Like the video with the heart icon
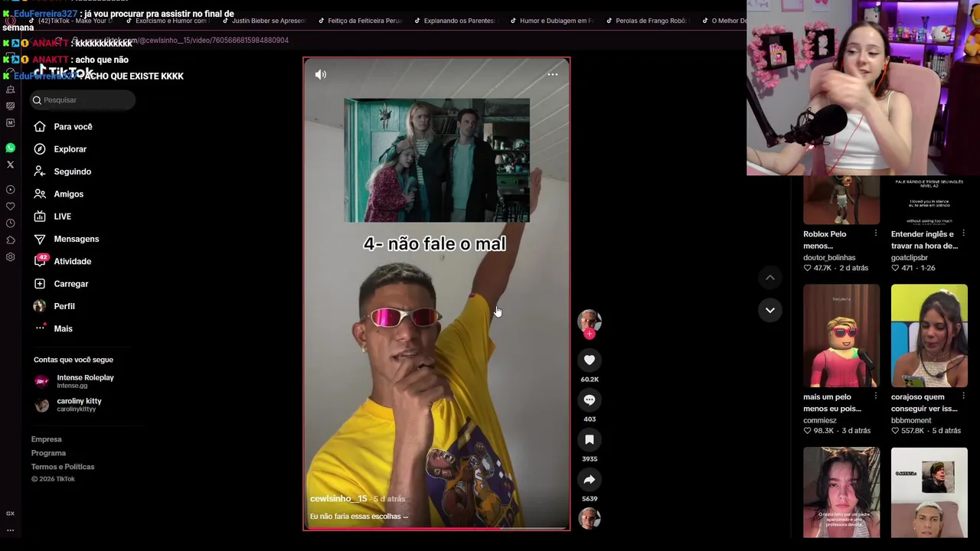This screenshot has width=980, height=551. tap(590, 360)
